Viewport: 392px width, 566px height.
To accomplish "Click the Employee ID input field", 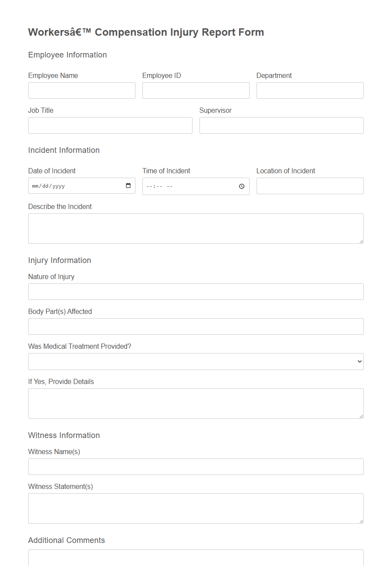I will [x=196, y=91].
